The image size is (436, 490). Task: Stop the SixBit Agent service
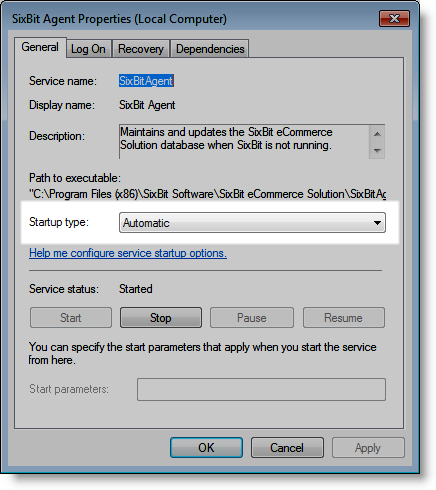pyautogui.click(x=161, y=318)
